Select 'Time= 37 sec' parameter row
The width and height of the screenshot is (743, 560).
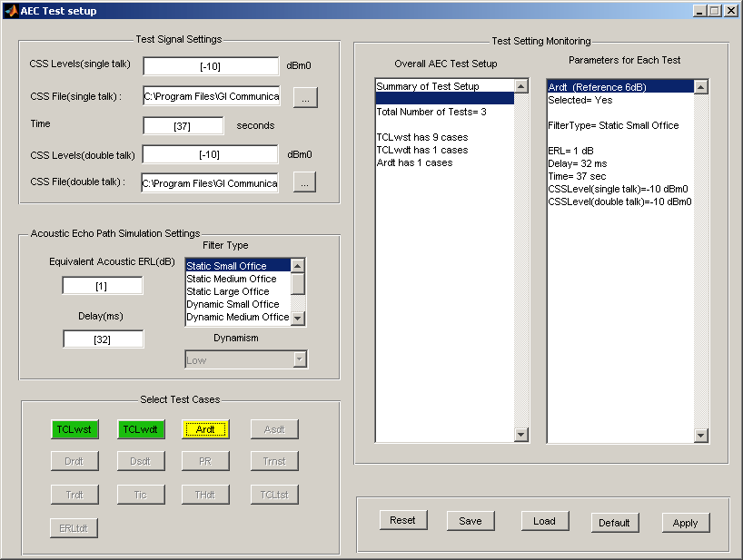[620, 177]
